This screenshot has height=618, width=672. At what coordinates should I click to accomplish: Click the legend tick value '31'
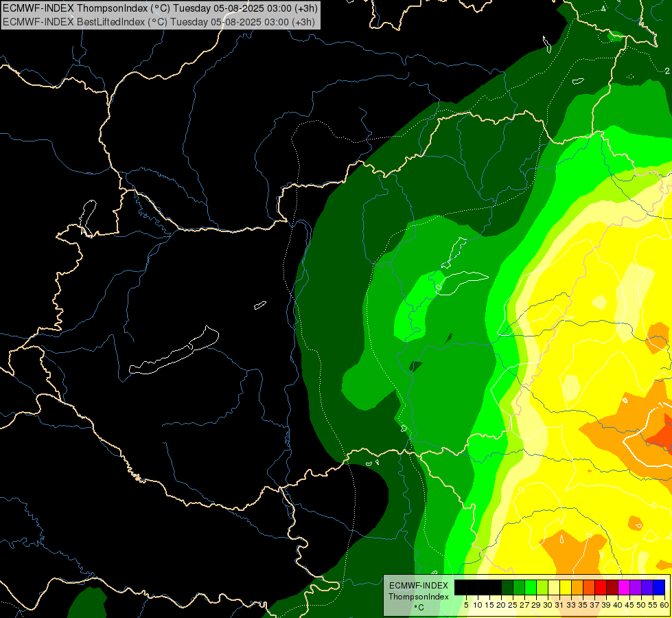[x=559, y=605]
